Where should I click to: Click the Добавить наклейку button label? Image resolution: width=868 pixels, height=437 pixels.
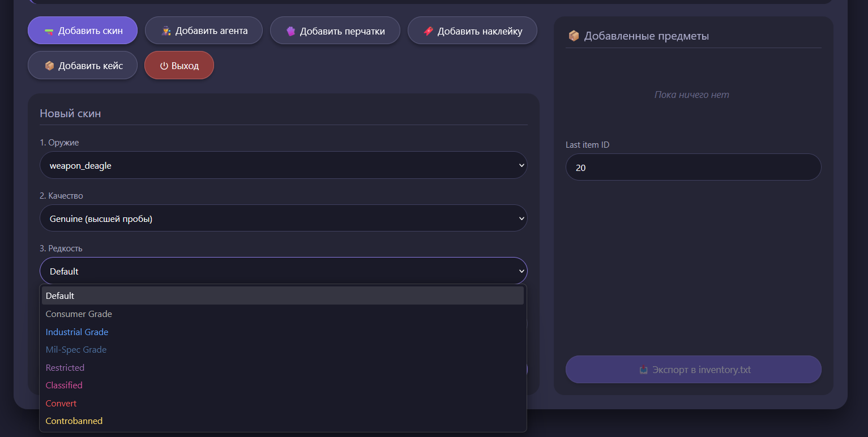(480, 31)
